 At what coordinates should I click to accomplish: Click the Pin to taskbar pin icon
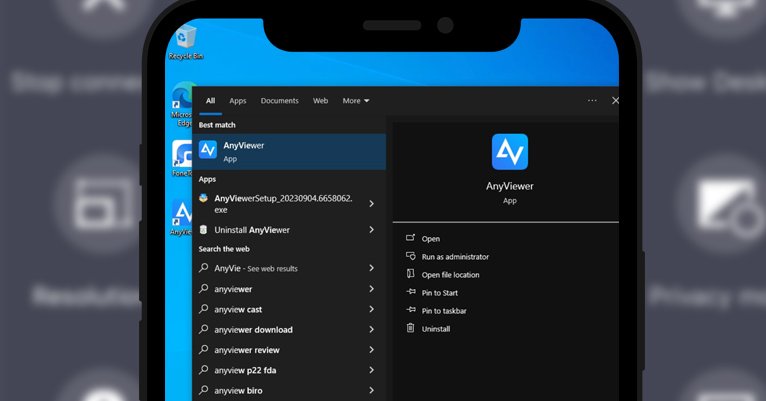point(411,310)
